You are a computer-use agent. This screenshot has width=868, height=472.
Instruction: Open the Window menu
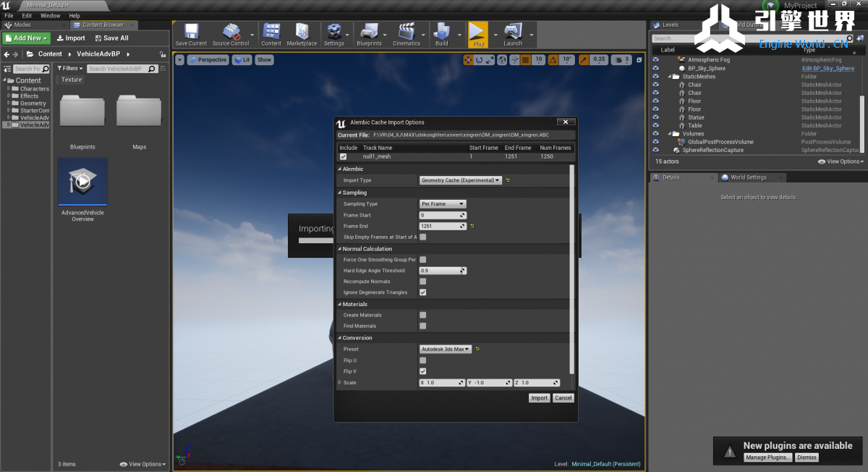tap(50, 15)
